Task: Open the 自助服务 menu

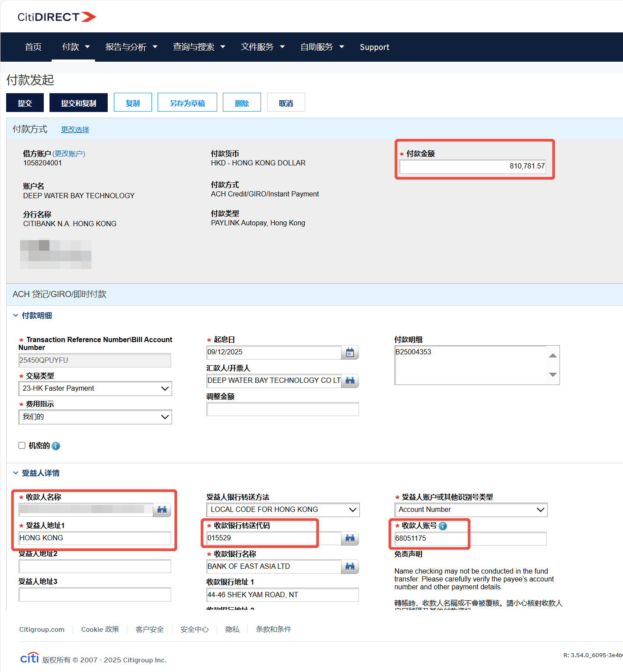Action: (x=322, y=47)
